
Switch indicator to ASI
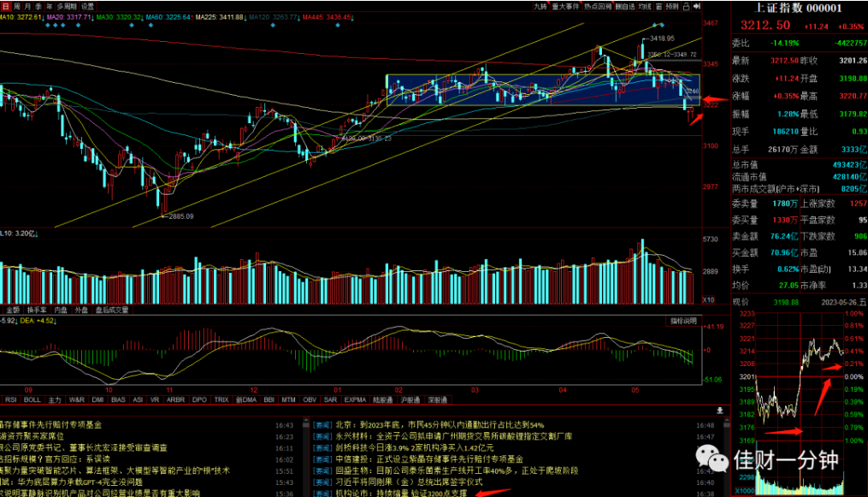click(x=138, y=399)
